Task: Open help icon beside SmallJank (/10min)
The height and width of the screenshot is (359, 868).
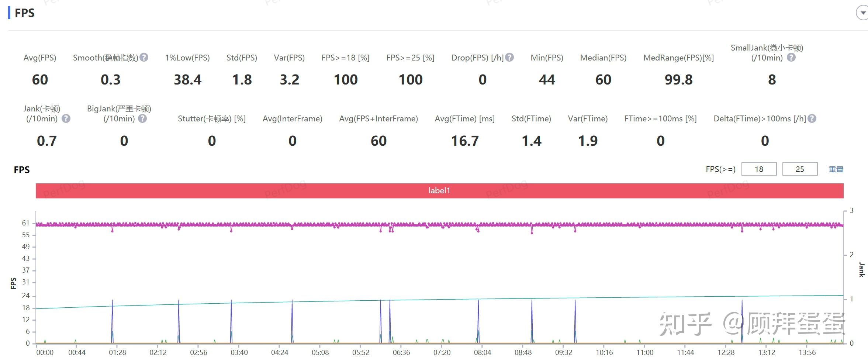Action: pyautogui.click(x=791, y=57)
